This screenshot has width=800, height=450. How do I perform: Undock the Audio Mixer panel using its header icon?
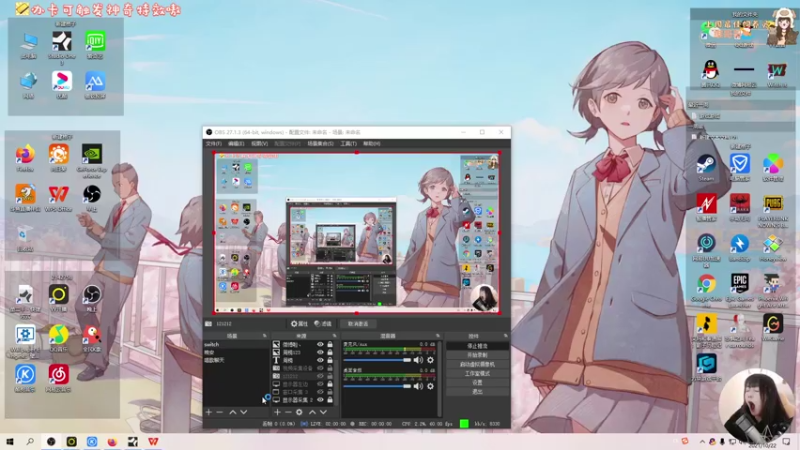pos(438,336)
